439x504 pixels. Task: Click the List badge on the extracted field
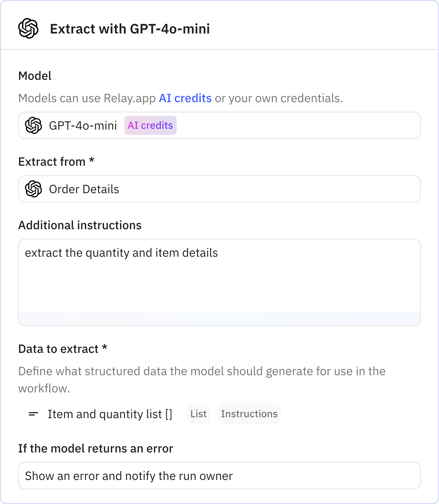coord(198,414)
